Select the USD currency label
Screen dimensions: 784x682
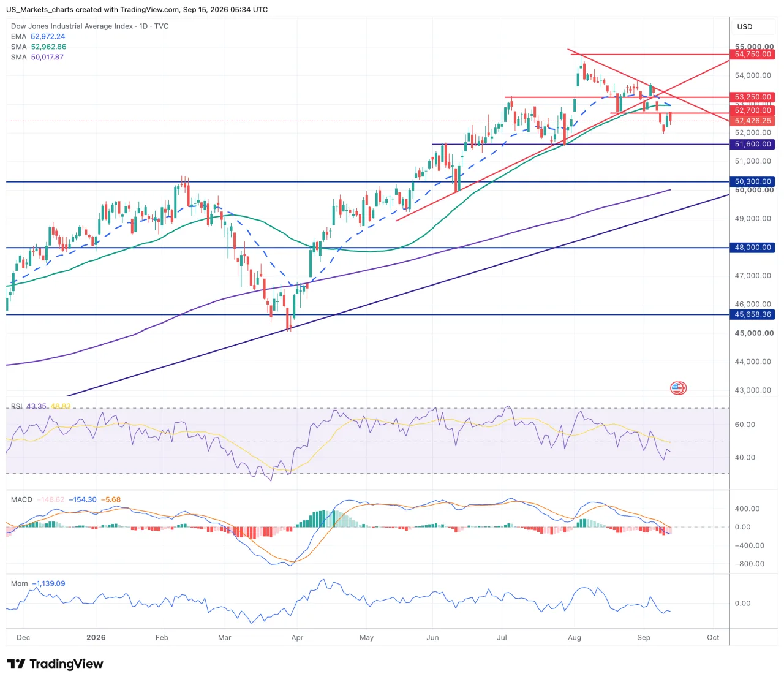(744, 26)
